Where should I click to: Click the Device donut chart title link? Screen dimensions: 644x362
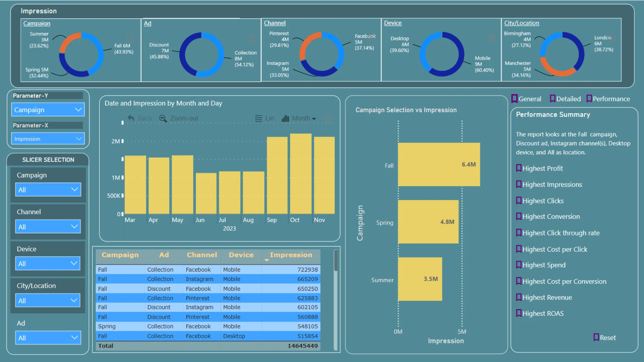tap(393, 23)
